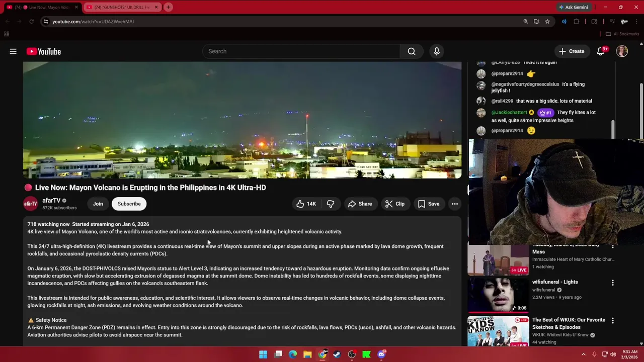Open a new browser tab

coord(169,7)
